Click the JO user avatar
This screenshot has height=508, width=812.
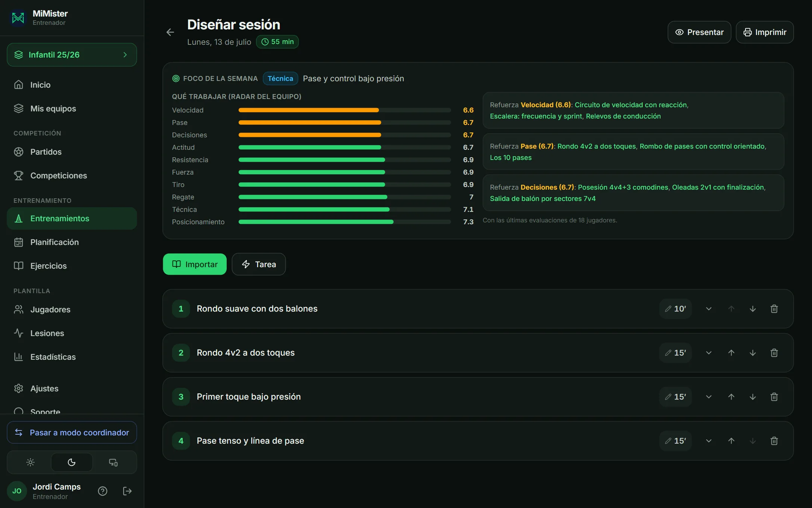[17, 491]
